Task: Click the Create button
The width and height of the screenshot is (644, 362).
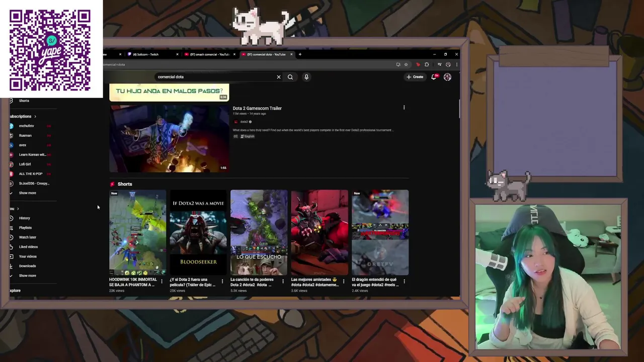Action: 415,77
